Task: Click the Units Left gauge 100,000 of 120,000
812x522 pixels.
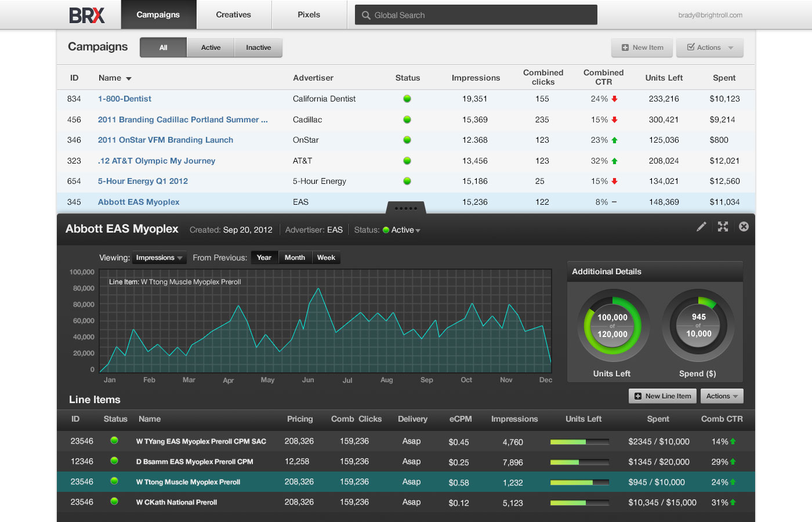Action: click(x=612, y=325)
